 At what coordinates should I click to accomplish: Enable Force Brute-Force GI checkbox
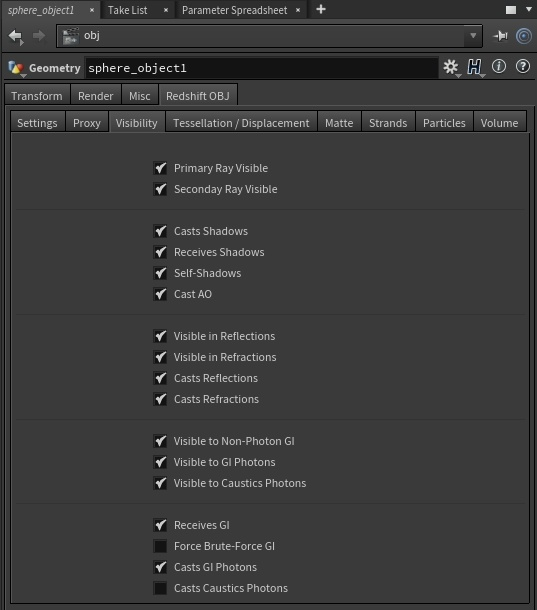pyautogui.click(x=160, y=546)
